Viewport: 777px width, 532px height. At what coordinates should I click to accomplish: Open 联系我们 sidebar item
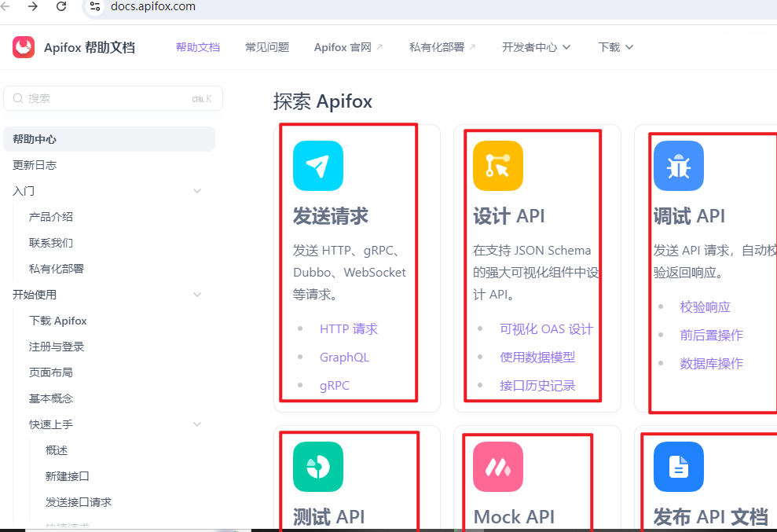pos(50,243)
